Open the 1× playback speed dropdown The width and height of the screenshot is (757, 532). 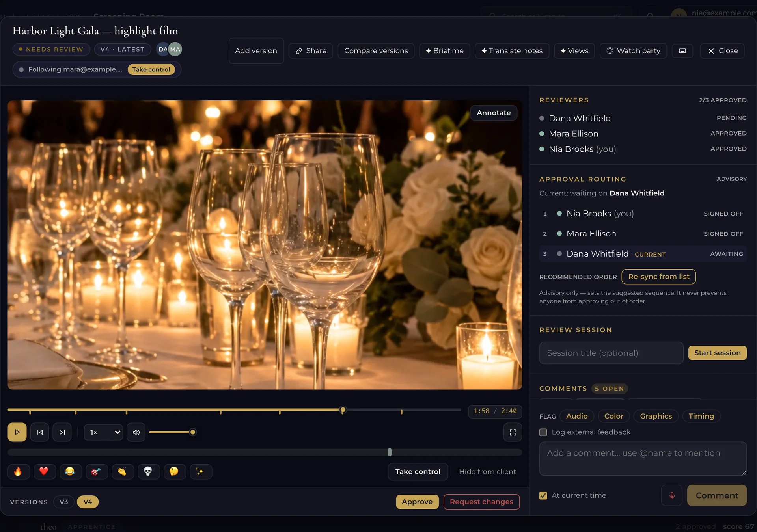point(104,432)
